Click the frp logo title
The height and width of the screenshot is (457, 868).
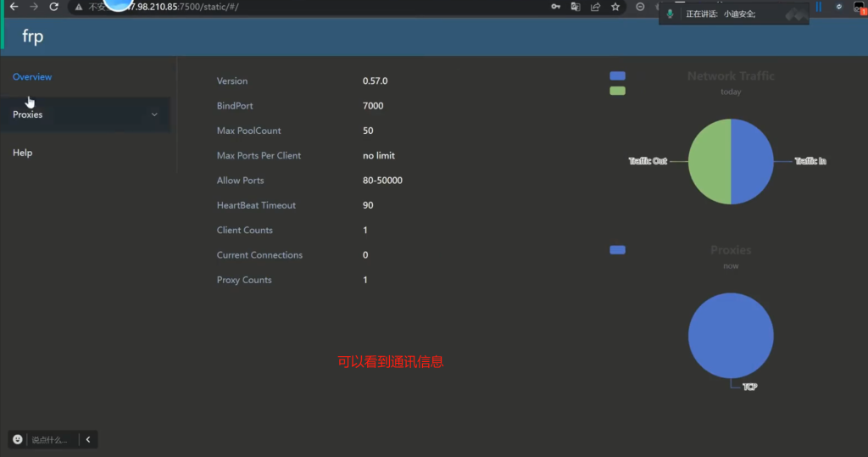click(x=33, y=36)
